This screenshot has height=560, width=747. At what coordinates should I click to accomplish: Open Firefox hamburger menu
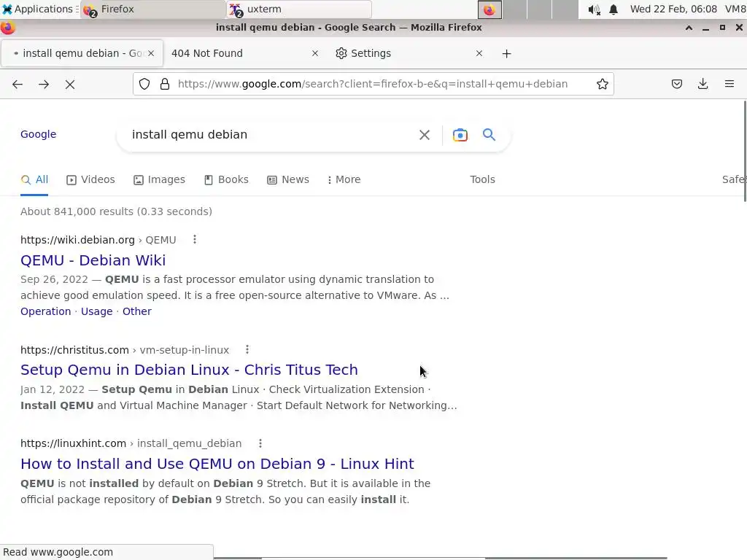pos(729,85)
